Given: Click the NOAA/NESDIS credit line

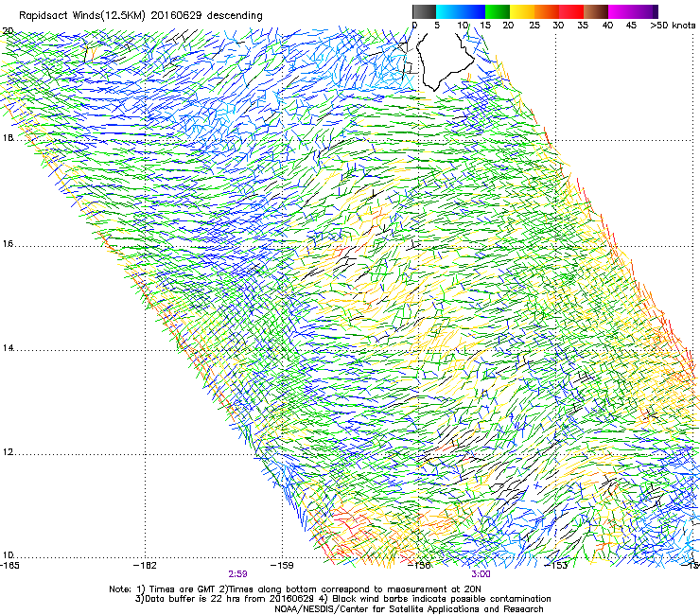Looking at the screenshot, I should click(x=409, y=609).
